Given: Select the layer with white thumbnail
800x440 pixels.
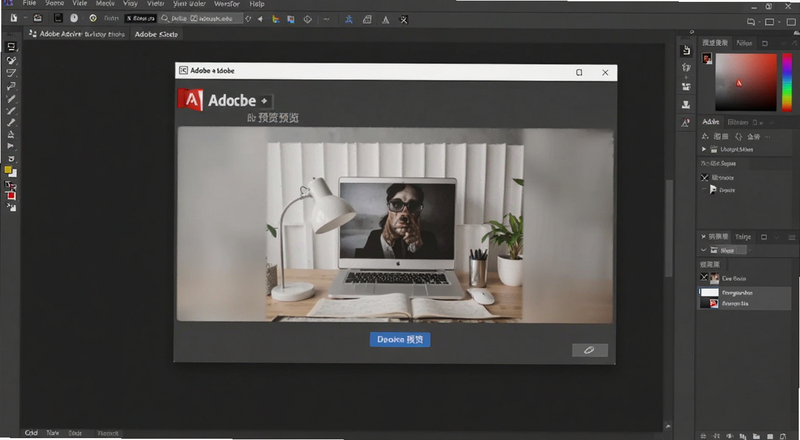Looking at the screenshot, I should pos(745,292).
